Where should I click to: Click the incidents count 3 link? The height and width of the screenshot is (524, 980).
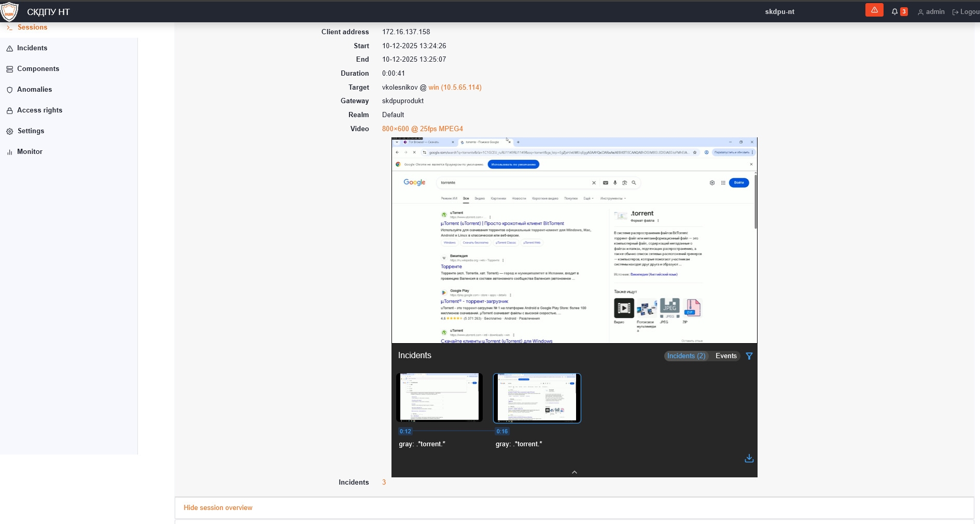(x=384, y=483)
